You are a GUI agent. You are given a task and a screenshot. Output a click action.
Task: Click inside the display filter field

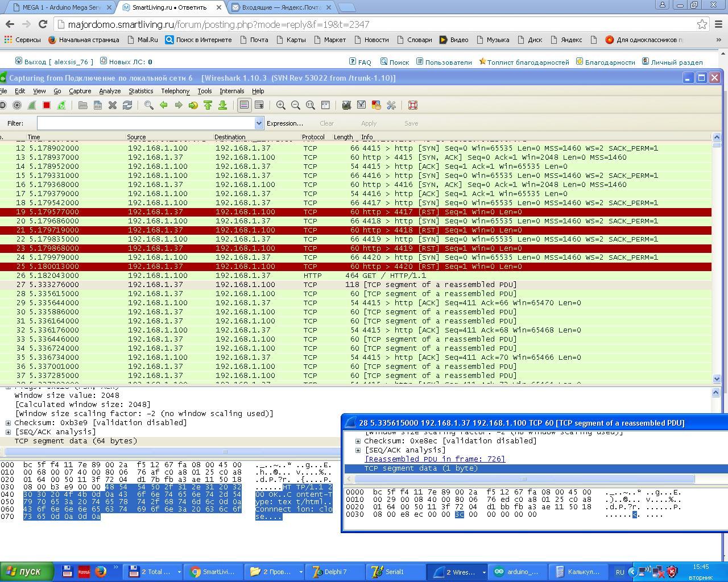(x=146, y=123)
